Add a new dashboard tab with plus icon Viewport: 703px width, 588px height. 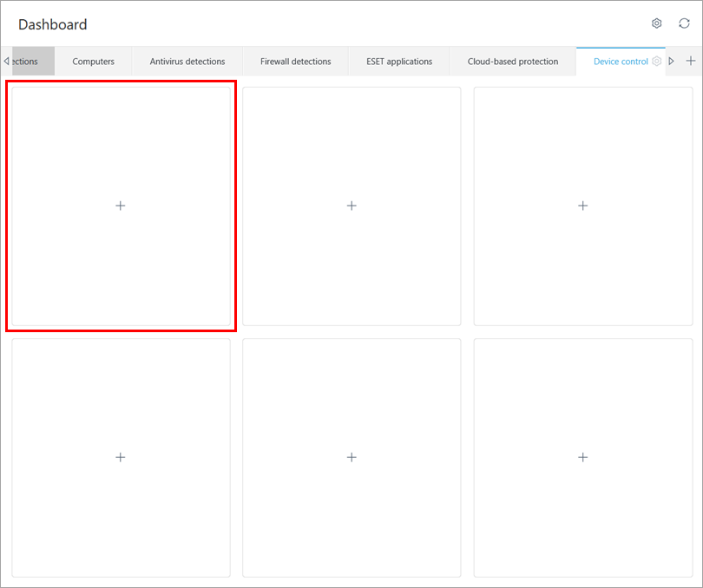691,61
